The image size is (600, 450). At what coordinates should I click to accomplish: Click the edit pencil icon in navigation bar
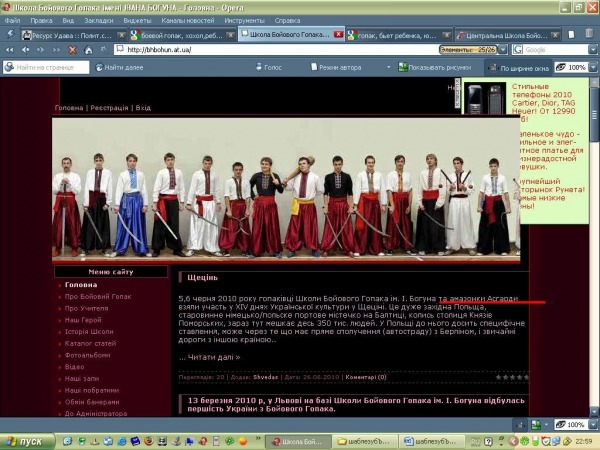[101, 49]
